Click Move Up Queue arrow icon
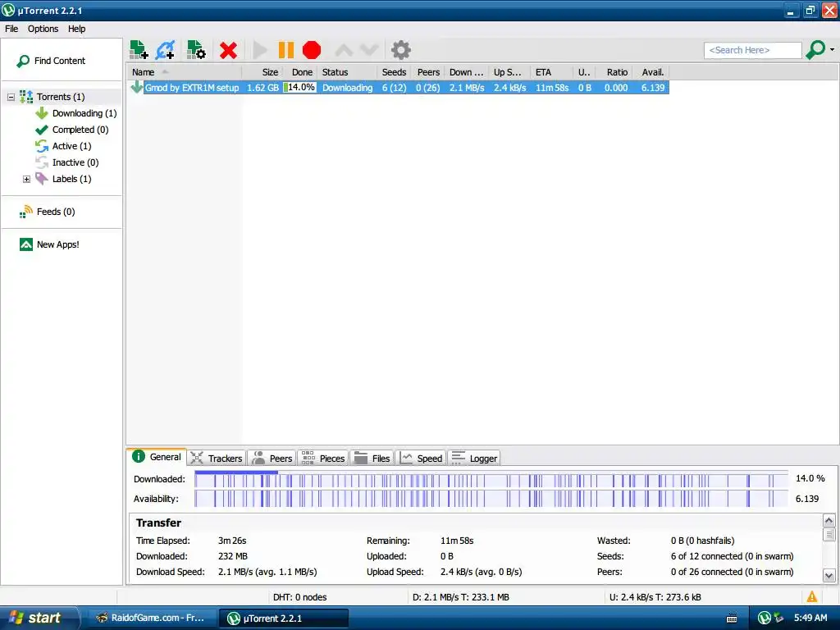Viewport: 840px width, 630px height. [344, 50]
